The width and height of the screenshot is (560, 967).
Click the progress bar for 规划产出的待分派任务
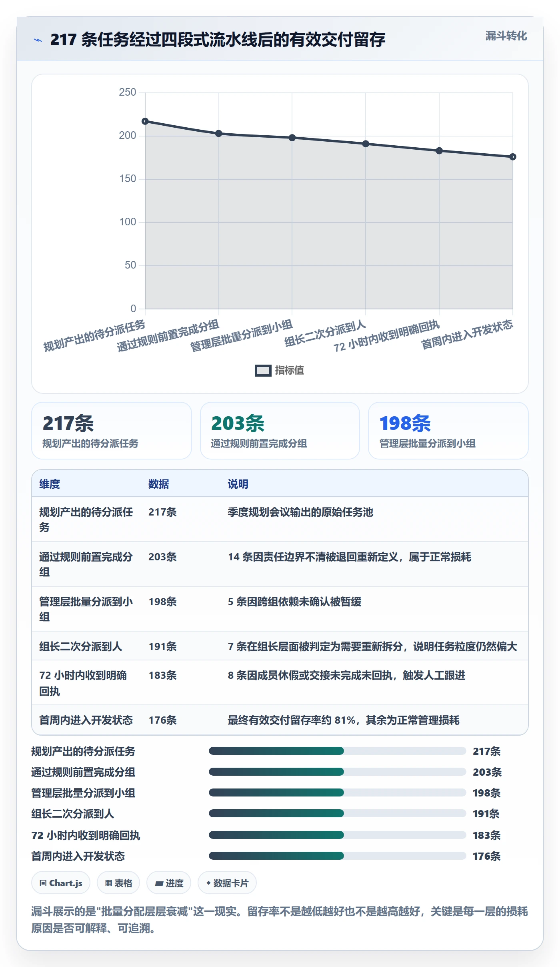[337, 751]
